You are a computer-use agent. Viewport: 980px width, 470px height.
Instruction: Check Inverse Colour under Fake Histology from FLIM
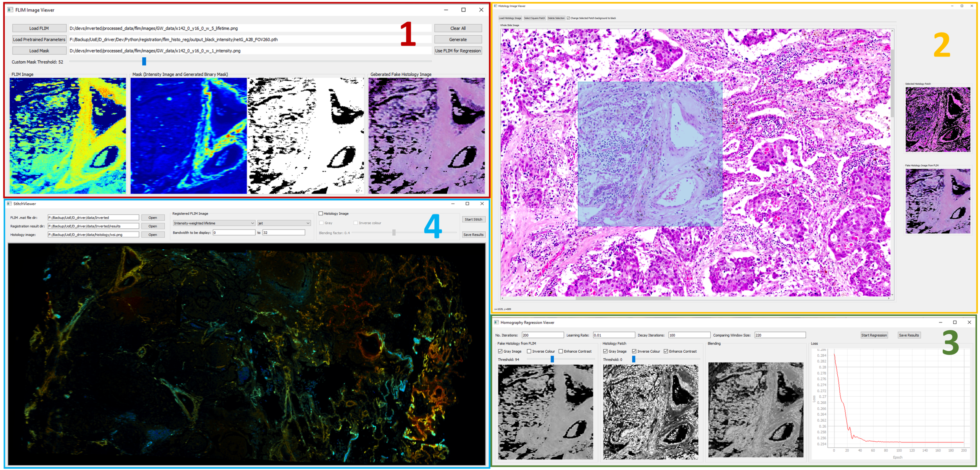click(529, 351)
